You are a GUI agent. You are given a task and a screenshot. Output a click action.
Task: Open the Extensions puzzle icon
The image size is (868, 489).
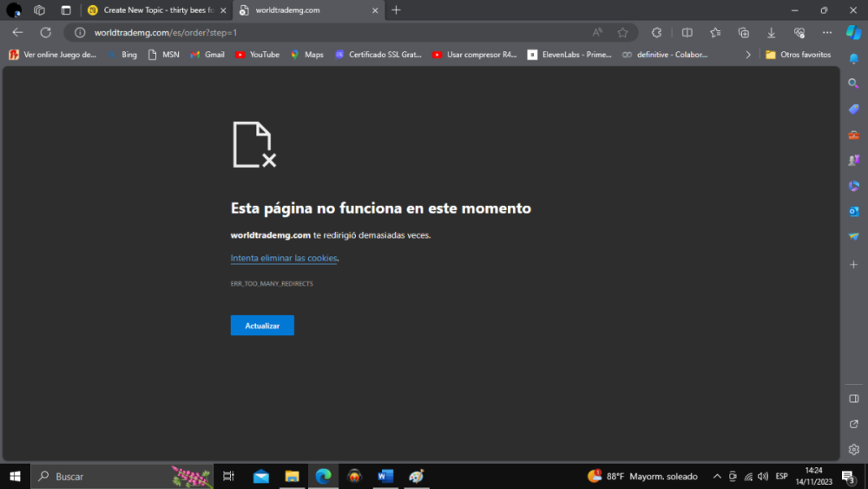point(656,33)
